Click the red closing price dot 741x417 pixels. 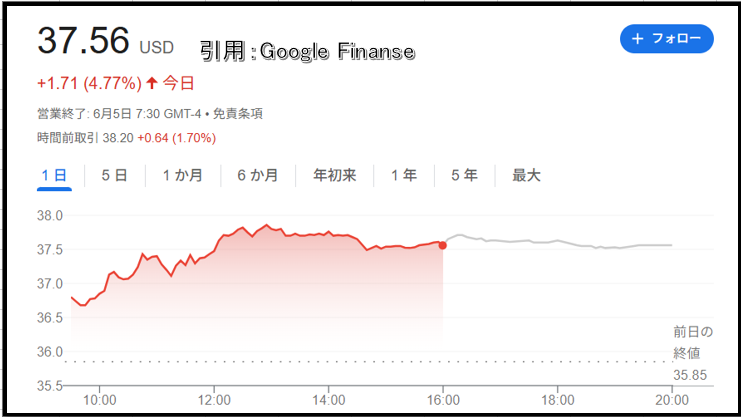442,245
